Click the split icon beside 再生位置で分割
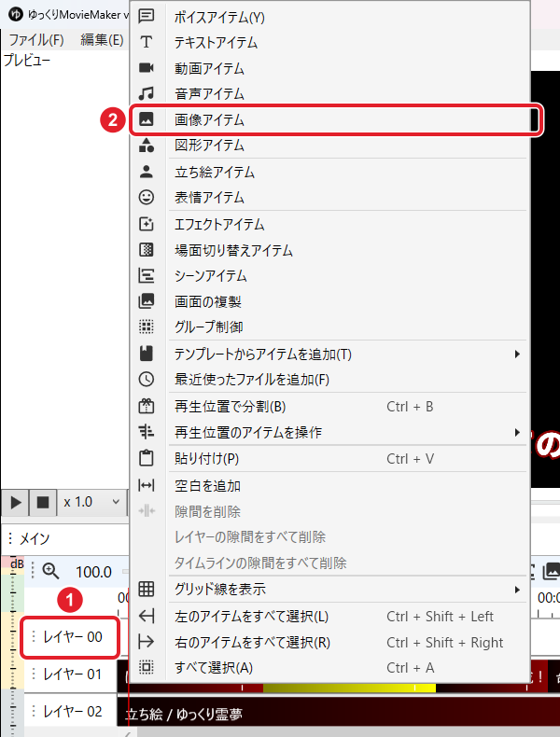 (x=147, y=406)
